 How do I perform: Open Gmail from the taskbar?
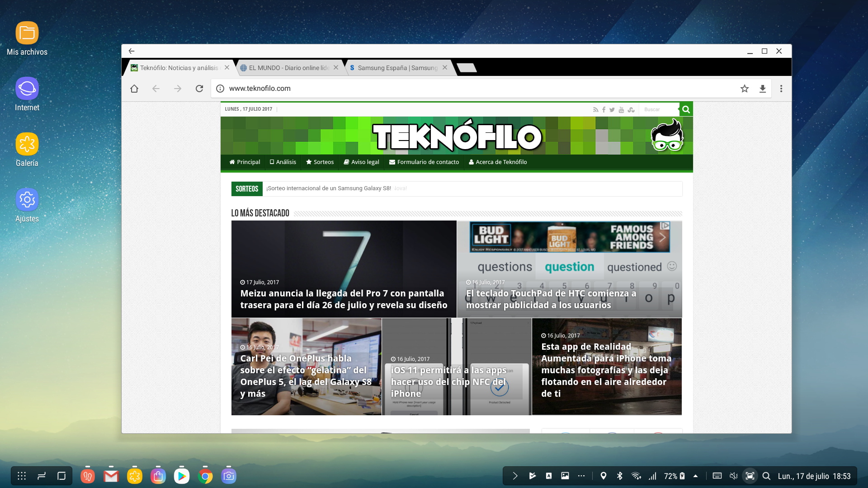click(x=111, y=476)
